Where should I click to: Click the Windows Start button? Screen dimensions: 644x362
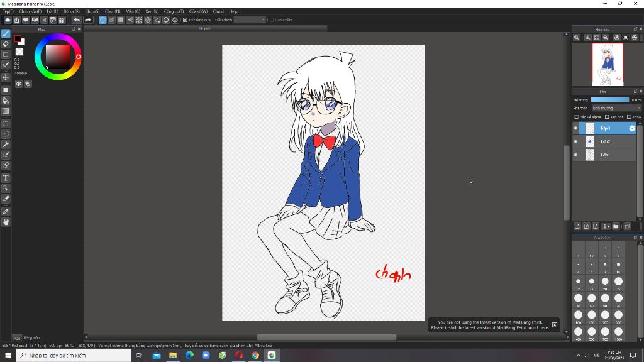(x=8, y=356)
